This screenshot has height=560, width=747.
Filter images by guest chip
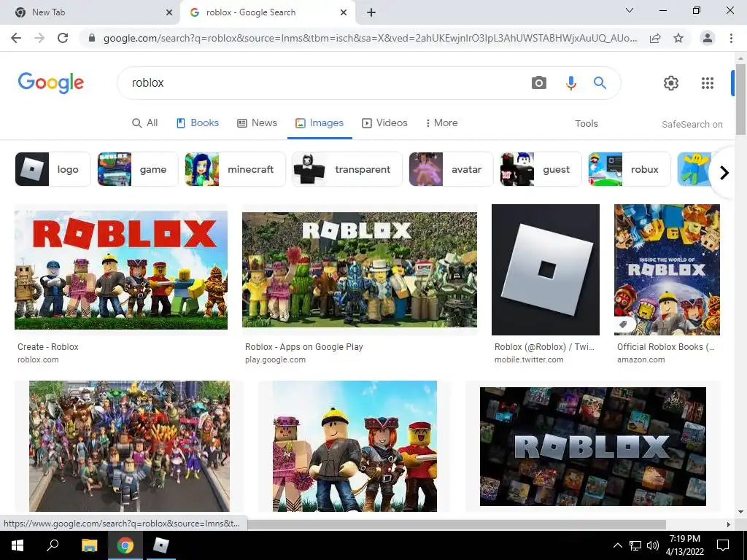pyautogui.click(x=541, y=169)
